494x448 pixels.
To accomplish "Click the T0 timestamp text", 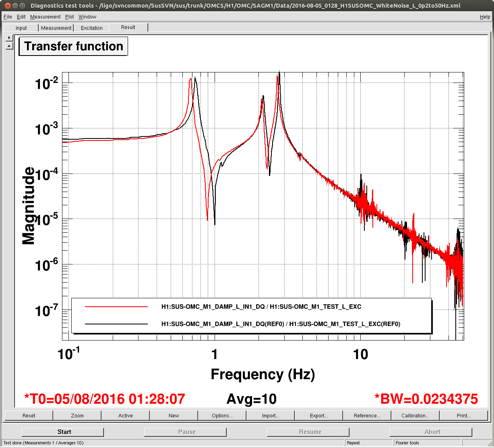I will point(105,399).
